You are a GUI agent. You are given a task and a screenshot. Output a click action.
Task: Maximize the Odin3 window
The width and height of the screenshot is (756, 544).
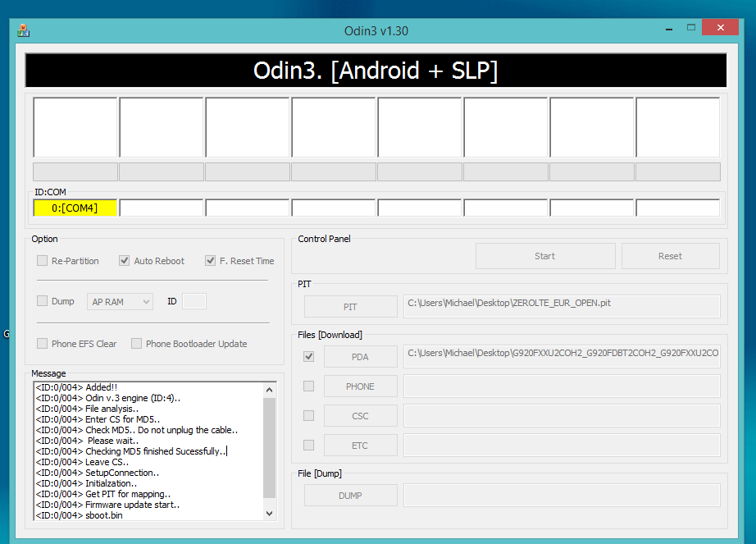(691, 28)
